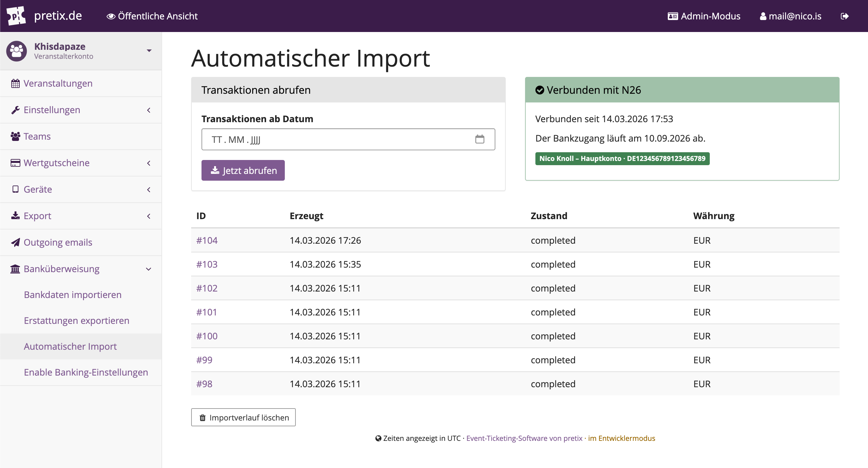Click the Veranstaltungen calendar icon

coord(15,83)
